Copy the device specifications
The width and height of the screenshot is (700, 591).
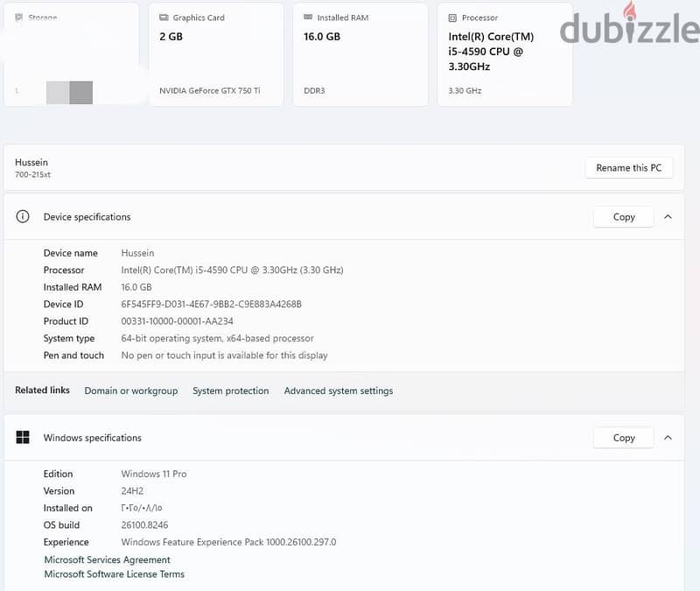(x=624, y=216)
